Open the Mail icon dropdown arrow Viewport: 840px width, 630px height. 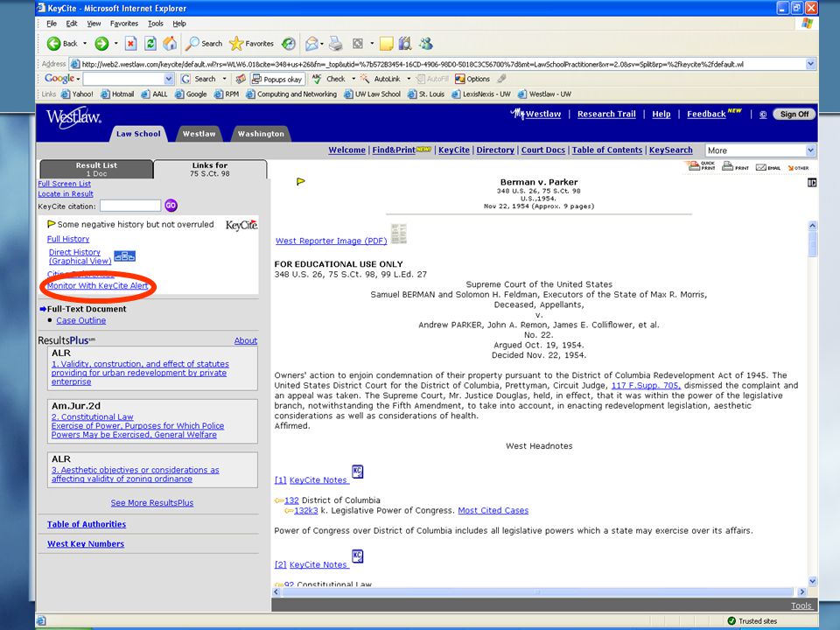click(x=323, y=44)
